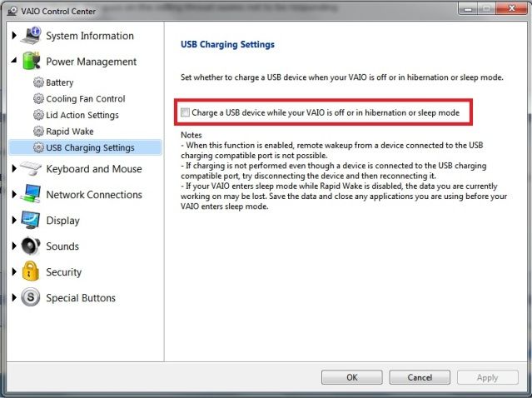Expand the System Information category
The height and width of the screenshot is (398, 532).
[13, 36]
